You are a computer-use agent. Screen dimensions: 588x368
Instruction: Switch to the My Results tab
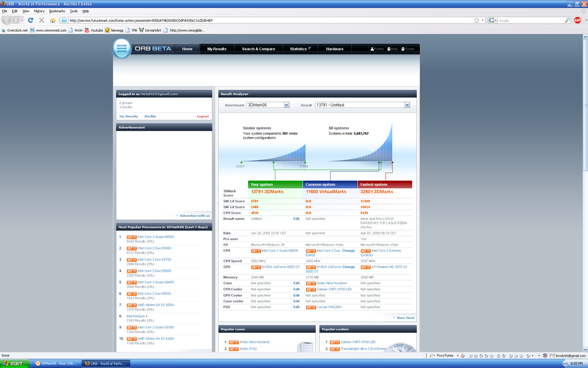pyautogui.click(x=216, y=49)
